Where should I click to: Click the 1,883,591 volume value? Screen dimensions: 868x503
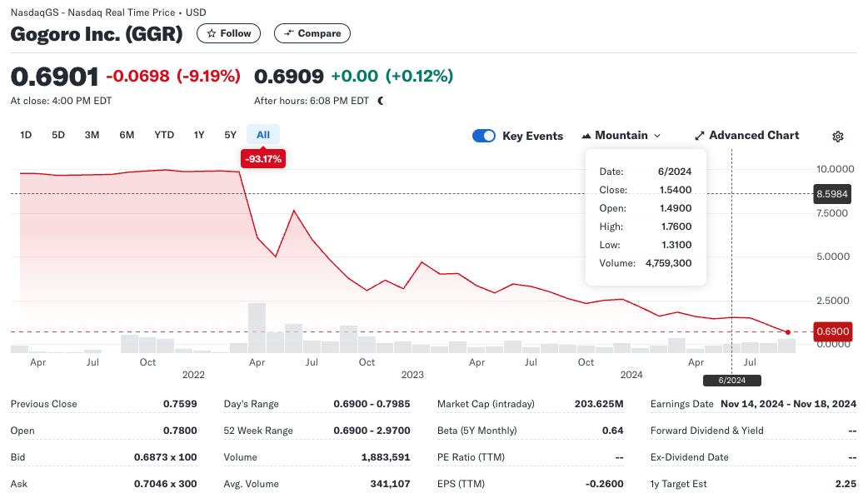coord(386,457)
